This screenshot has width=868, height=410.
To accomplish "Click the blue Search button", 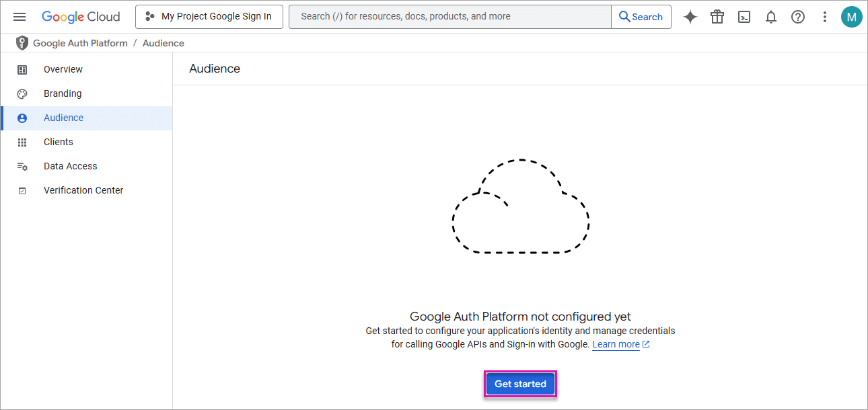I will click(x=641, y=17).
